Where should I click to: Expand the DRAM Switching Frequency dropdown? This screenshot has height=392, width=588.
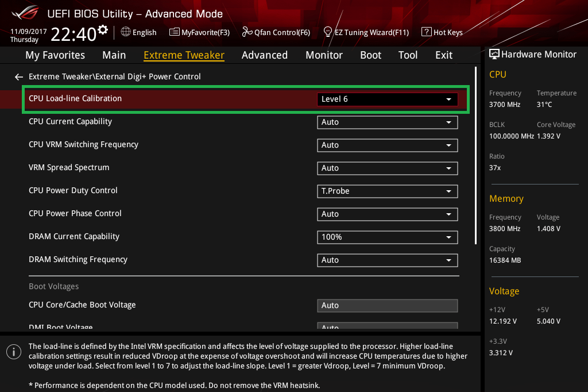(x=388, y=260)
